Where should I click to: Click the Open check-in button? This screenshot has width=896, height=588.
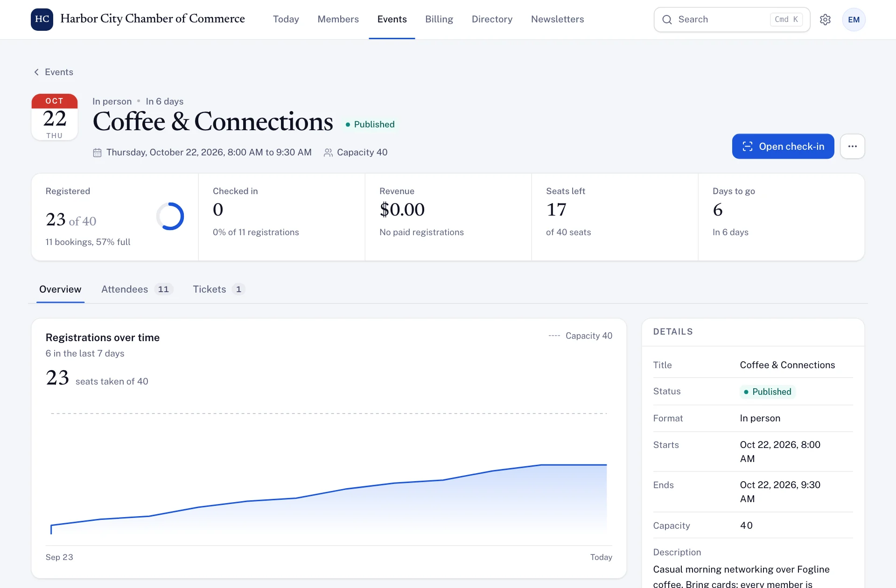[x=783, y=146]
